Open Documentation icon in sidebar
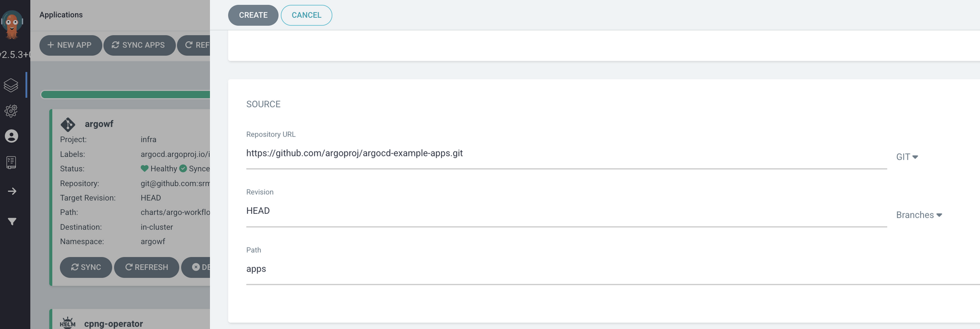 click(x=11, y=162)
